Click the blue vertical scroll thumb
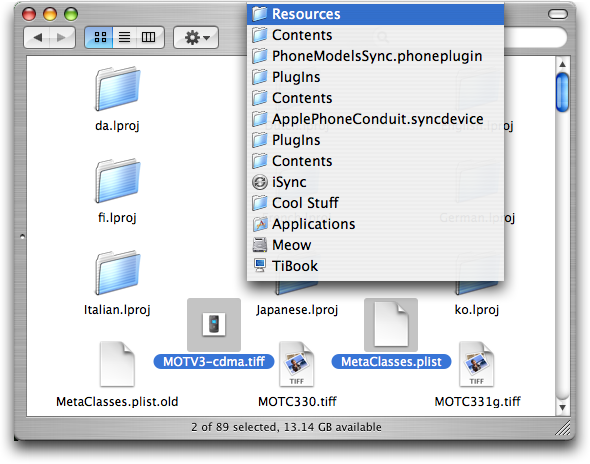The image size is (590, 464). click(x=563, y=93)
